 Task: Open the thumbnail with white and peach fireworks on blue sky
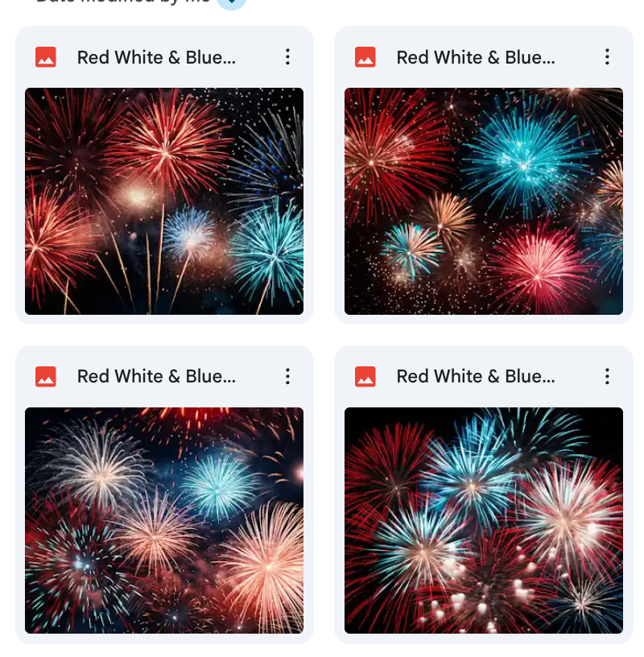(164, 520)
